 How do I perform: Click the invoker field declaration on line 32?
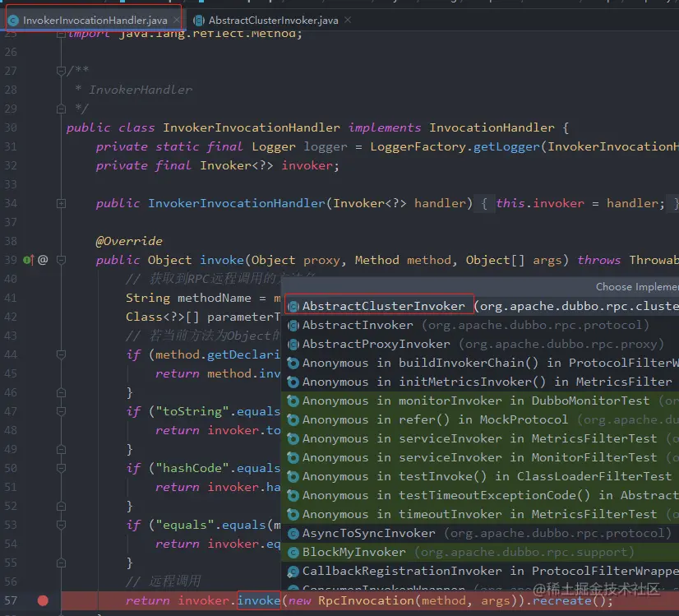(x=307, y=165)
